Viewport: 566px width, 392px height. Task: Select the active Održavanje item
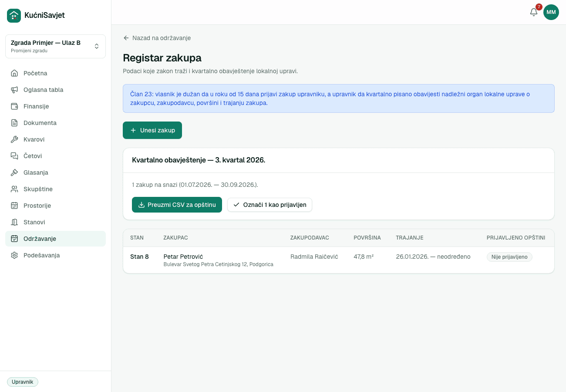(x=55, y=239)
